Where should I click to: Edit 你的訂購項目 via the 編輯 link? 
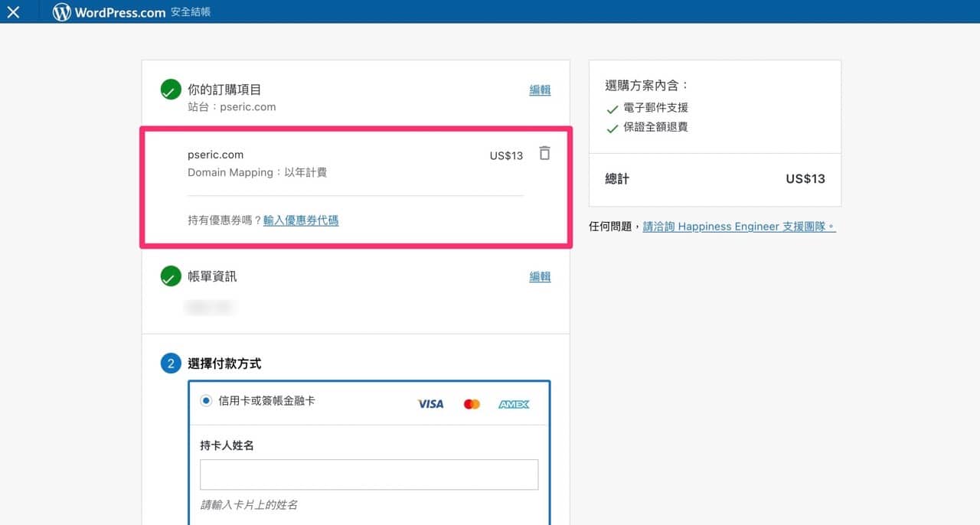[540, 90]
